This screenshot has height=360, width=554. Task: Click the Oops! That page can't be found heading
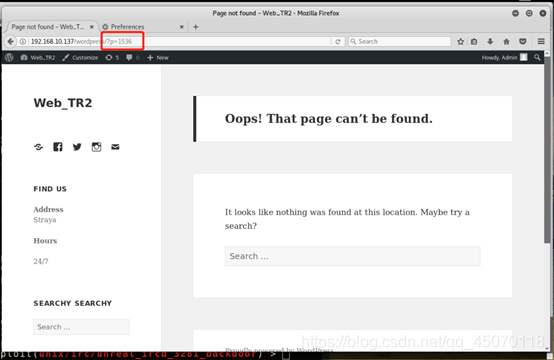point(329,119)
